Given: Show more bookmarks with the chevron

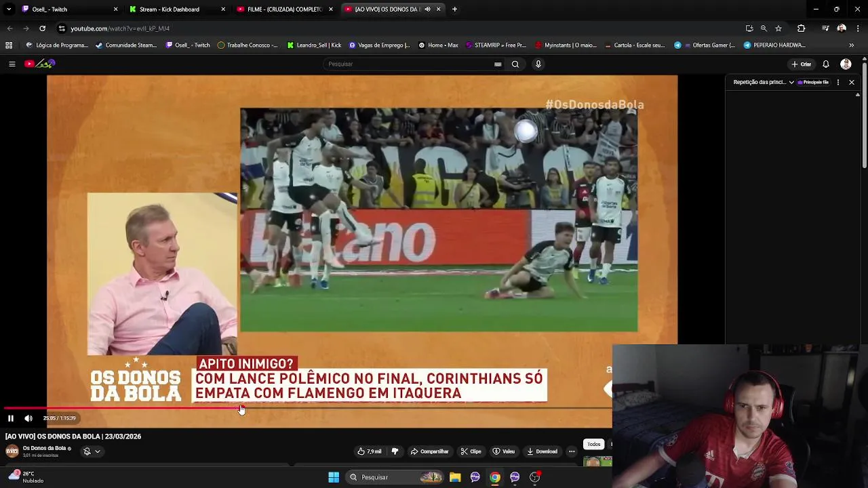Looking at the screenshot, I should click(x=852, y=45).
